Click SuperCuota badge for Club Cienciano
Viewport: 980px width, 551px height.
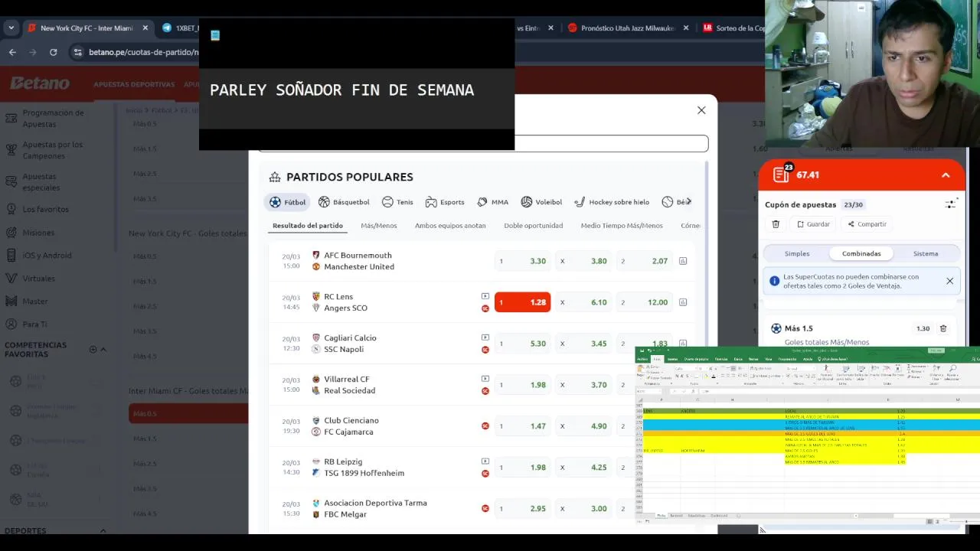point(485,426)
